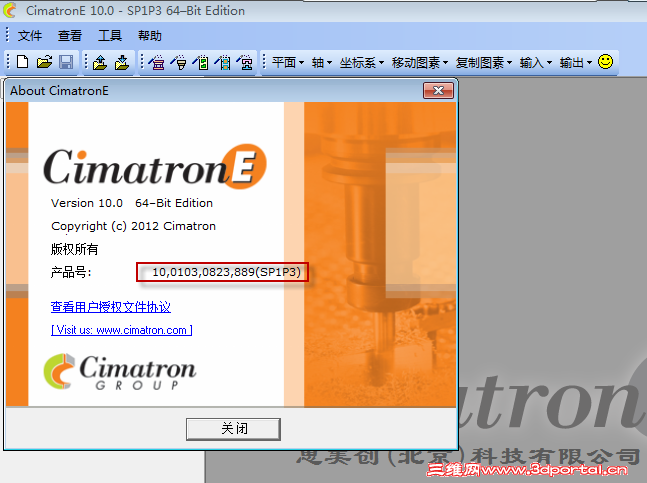The image size is (647, 483).
Task: Expand the 复制图素 dropdown
Action: pos(484,63)
